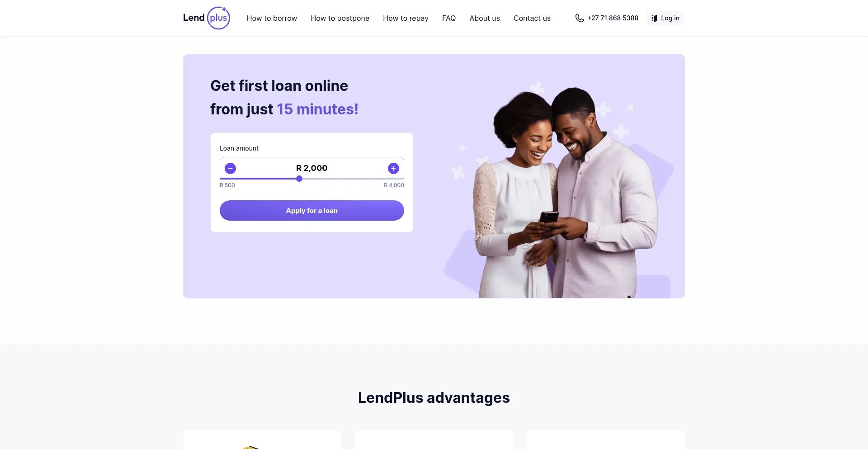
Task: Click the R 500 minimum label
Action: [x=227, y=185]
